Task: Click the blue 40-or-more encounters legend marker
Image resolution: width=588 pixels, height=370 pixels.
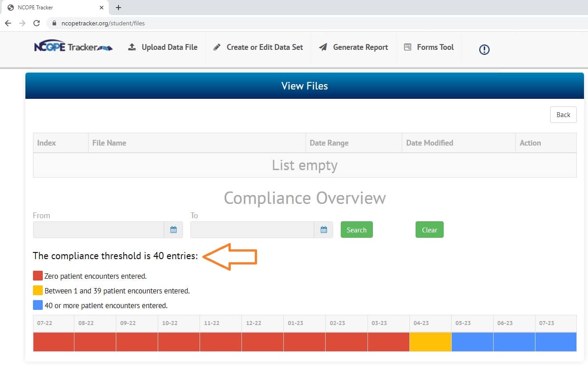Action: (37, 305)
